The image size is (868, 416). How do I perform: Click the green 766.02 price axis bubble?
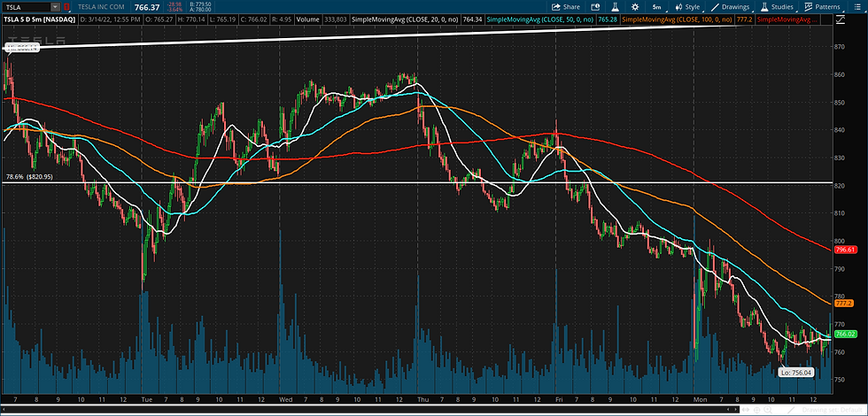pos(845,334)
